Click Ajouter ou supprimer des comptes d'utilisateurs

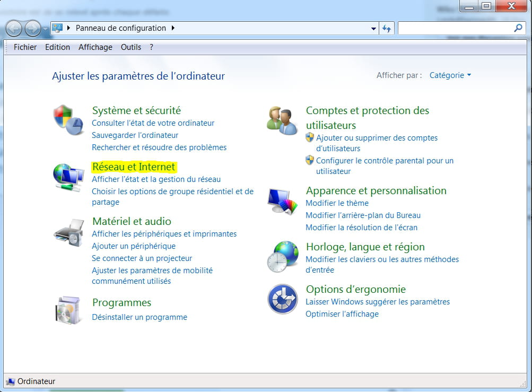[x=377, y=143]
